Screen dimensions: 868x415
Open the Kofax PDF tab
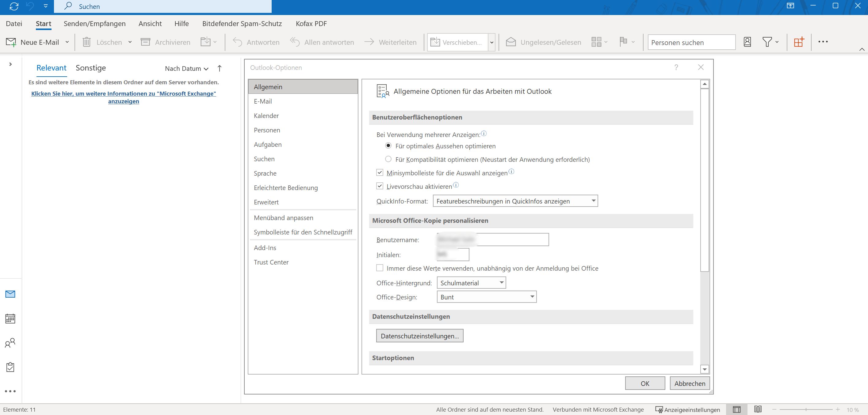(x=311, y=24)
